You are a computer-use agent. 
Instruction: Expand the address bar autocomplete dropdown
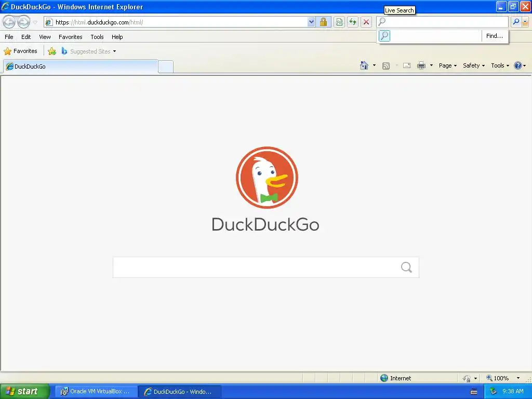(x=311, y=22)
